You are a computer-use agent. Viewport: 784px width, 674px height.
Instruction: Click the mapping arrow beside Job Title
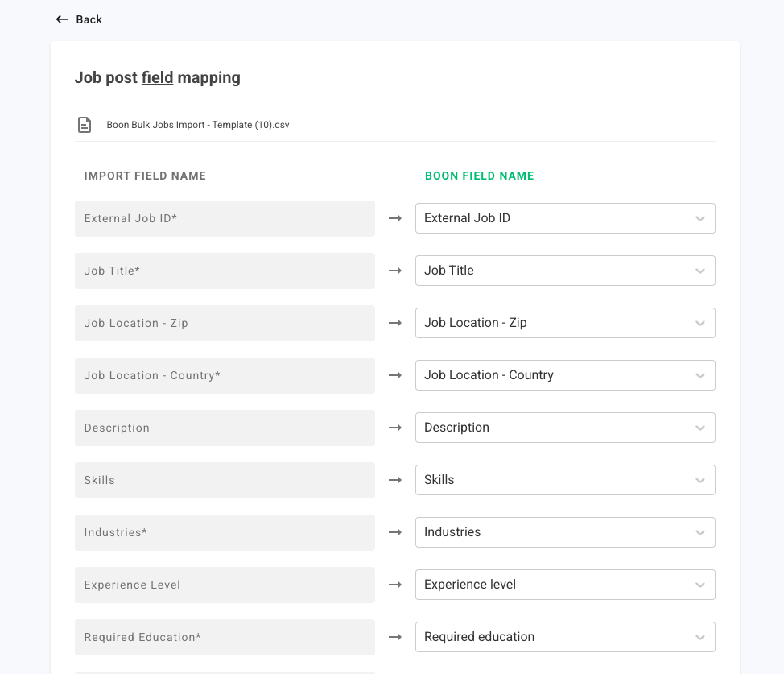(394, 271)
